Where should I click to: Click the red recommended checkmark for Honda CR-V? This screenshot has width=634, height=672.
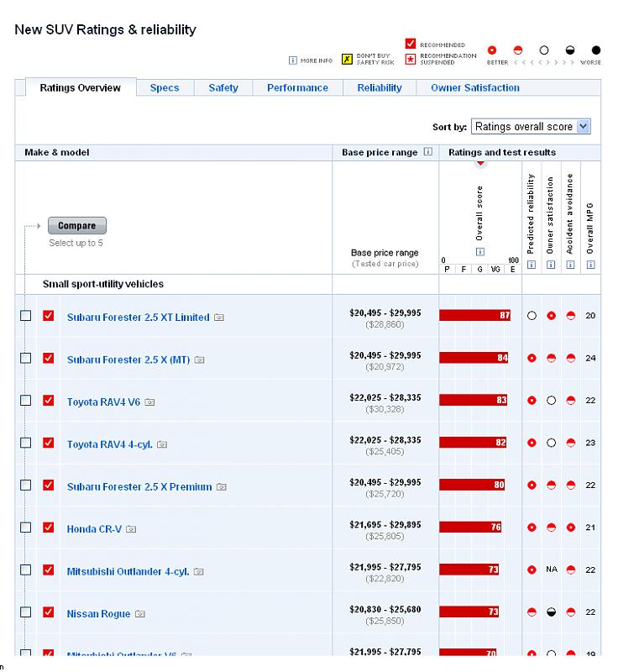click(x=49, y=528)
